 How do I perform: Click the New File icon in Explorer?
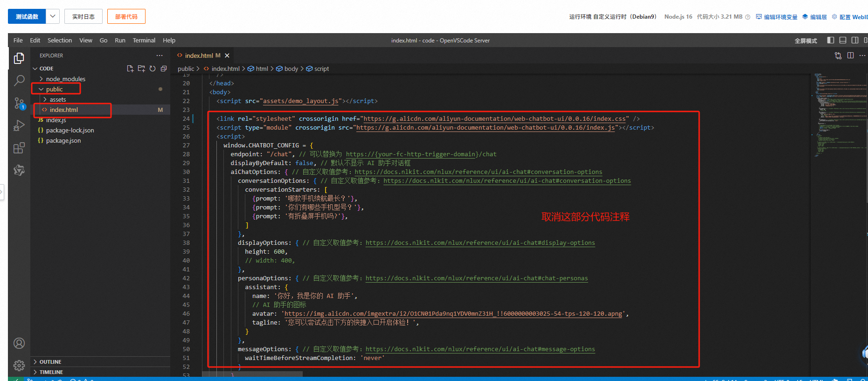pos(130,69)
